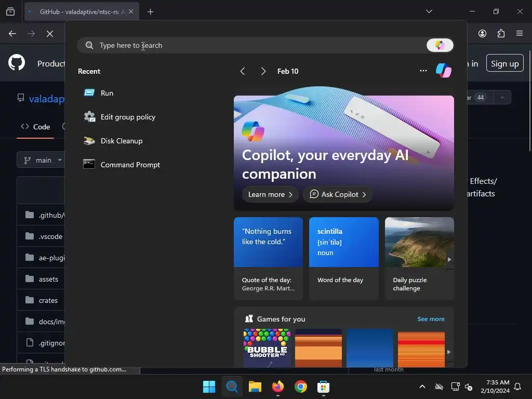Click the Search icon on the taskbar
The height and width of the screenshot is (399, 532).
point(232,387)
